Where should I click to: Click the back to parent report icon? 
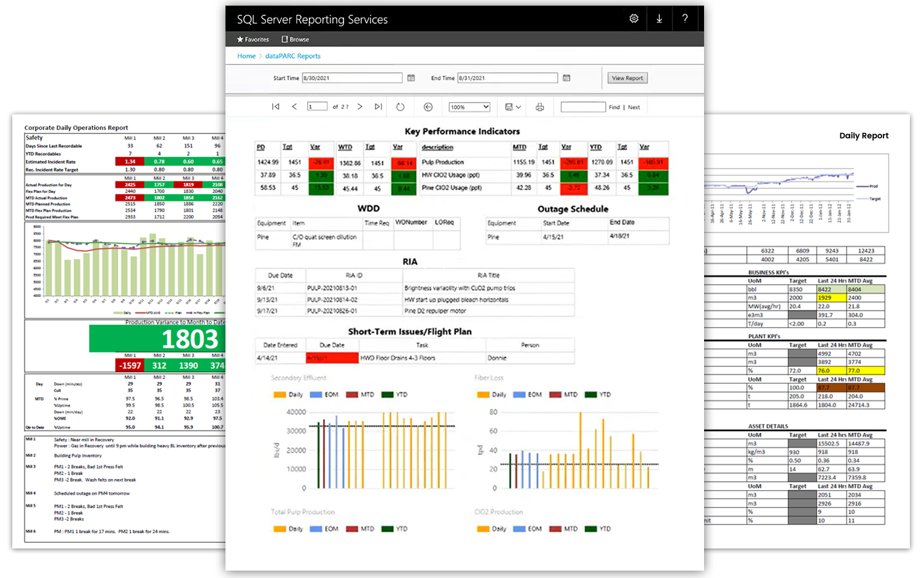428,107
